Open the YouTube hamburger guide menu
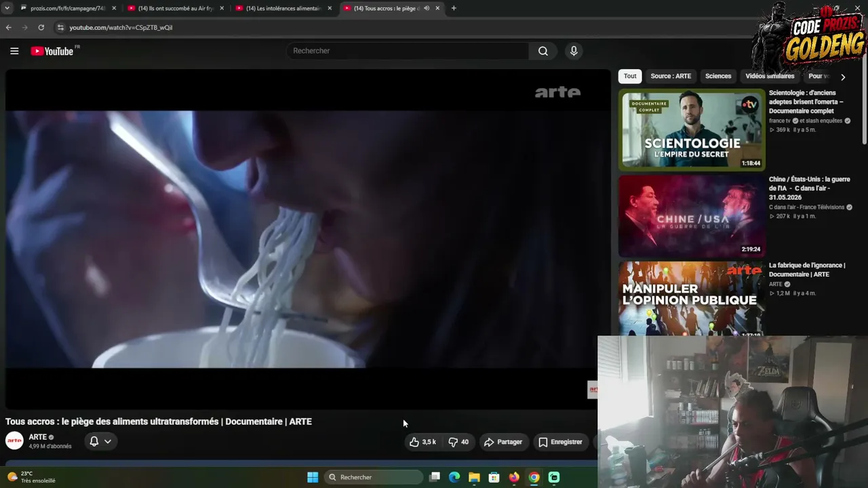 (14, 51)
